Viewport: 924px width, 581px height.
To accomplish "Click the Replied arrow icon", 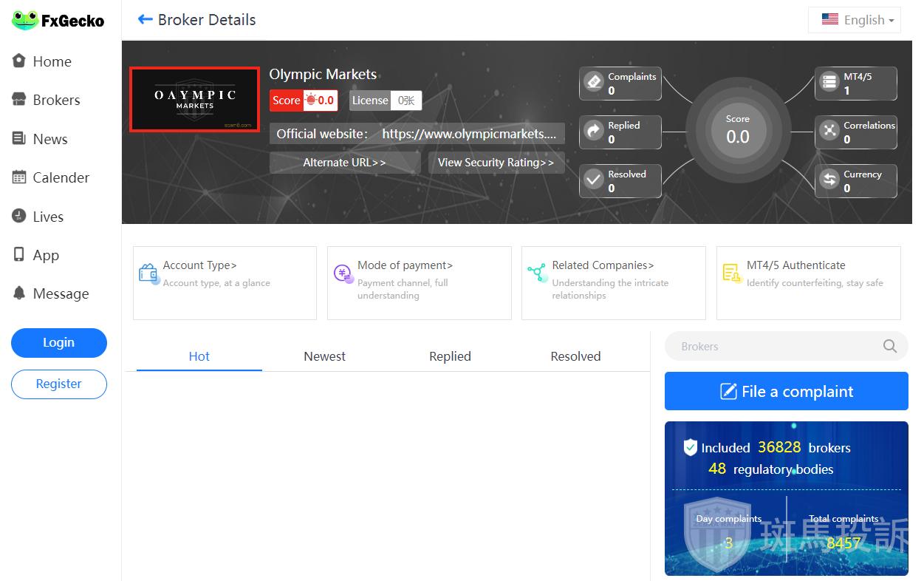I will click(x=594, y=131).
